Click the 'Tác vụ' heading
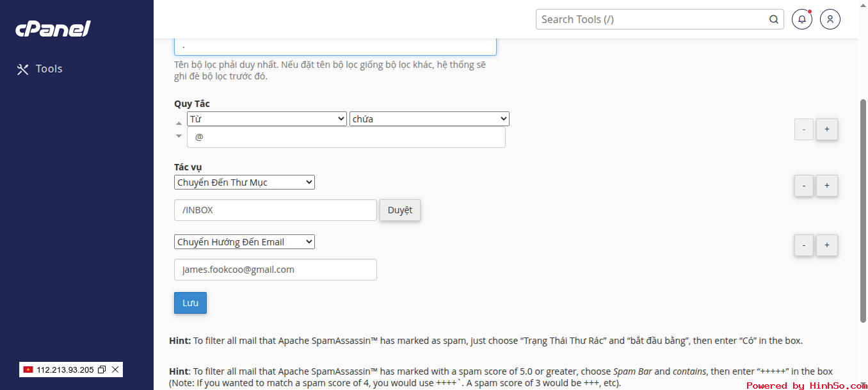Image resolution: width=868 pixels, height=390 pixels. coord(188,167)
